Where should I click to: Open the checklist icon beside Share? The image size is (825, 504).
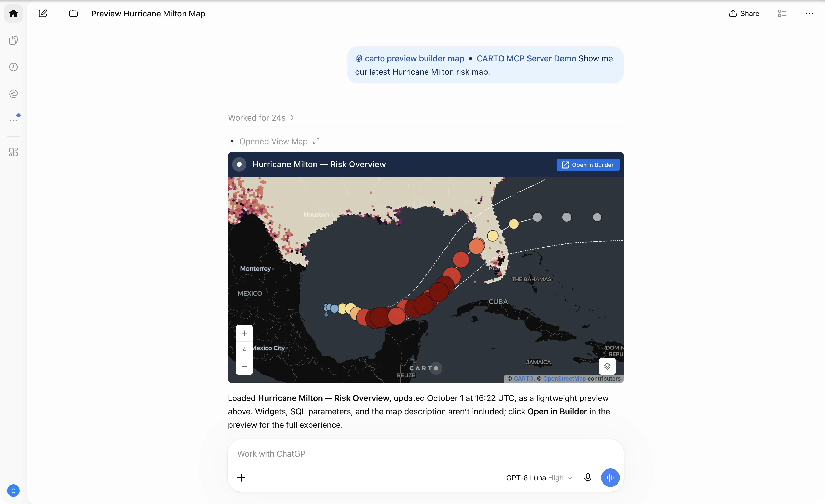tap(782, 13)
